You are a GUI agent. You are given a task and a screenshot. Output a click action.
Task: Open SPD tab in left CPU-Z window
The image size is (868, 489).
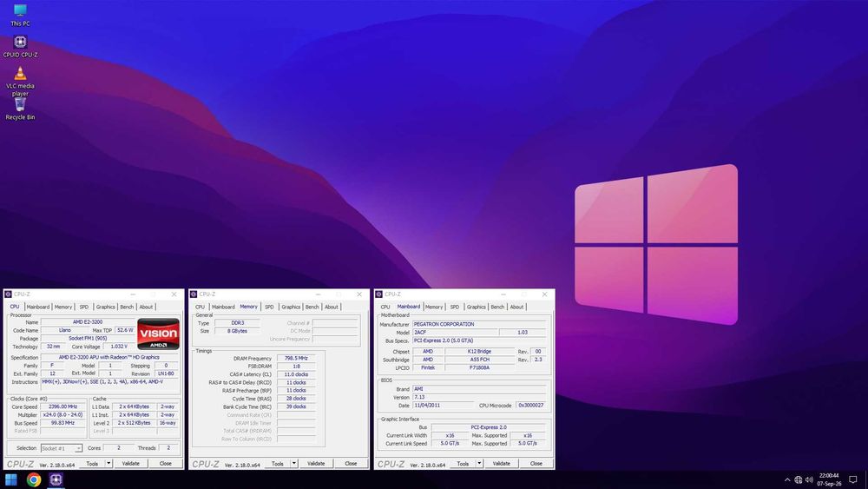coord(83,307)
